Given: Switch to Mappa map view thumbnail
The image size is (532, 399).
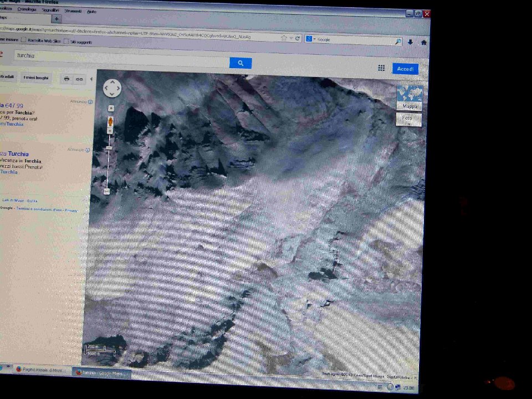Looking at the screenshot, I should point(410,98).
